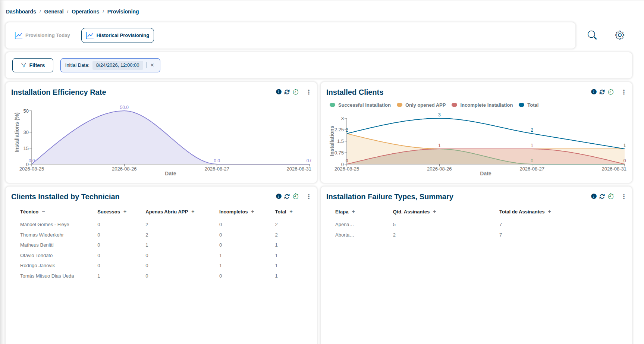
Task: Open auto-refresh timer for Clients Installed by Technician
Action: tap(296, 196)
